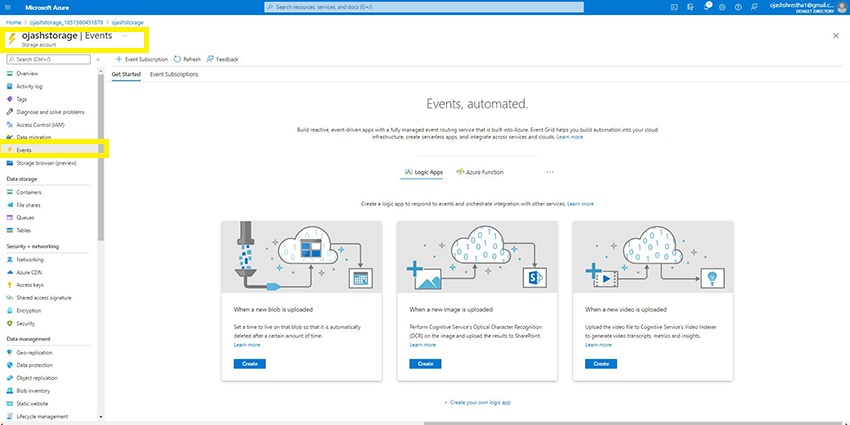
Task: Click the bottom horizontal scrollbar
Action: point(634,423)
